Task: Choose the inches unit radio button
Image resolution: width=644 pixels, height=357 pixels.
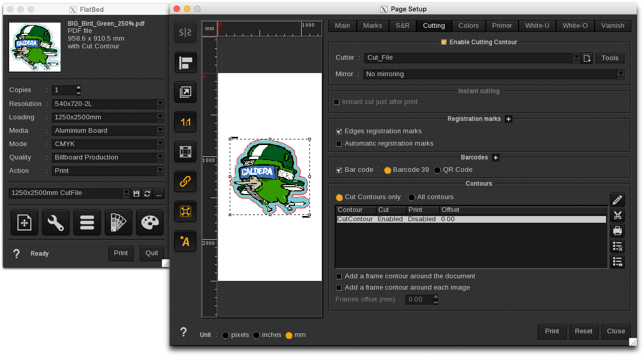Action: pos(257,335)
